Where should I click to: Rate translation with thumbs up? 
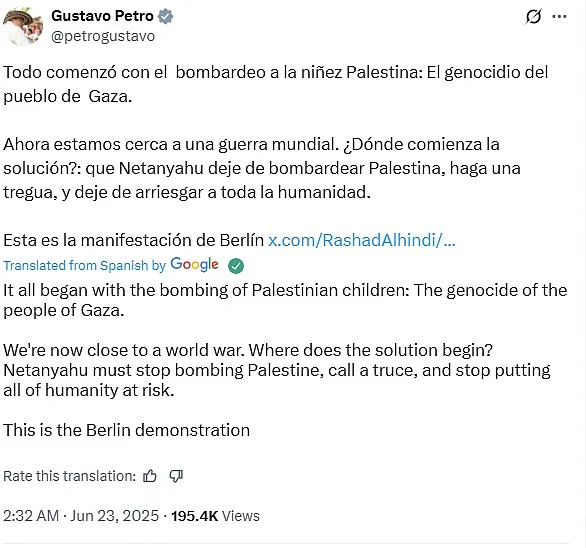pyautogui.click(x=150, y=476)
